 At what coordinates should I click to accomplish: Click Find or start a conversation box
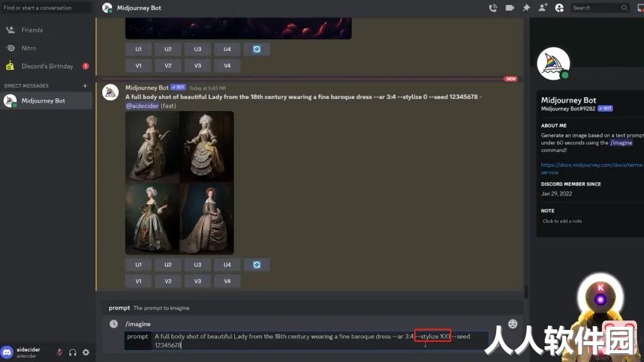[x=47, y=8]
